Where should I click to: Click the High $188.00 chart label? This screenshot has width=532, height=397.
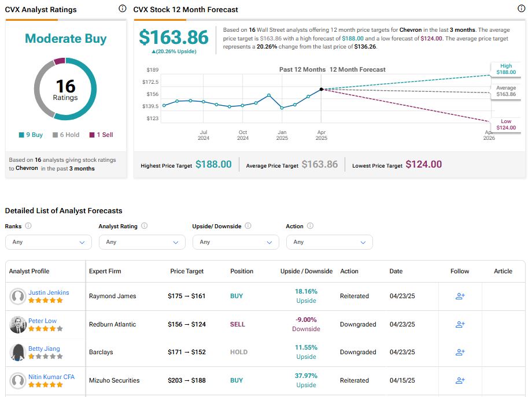[506, 69]
